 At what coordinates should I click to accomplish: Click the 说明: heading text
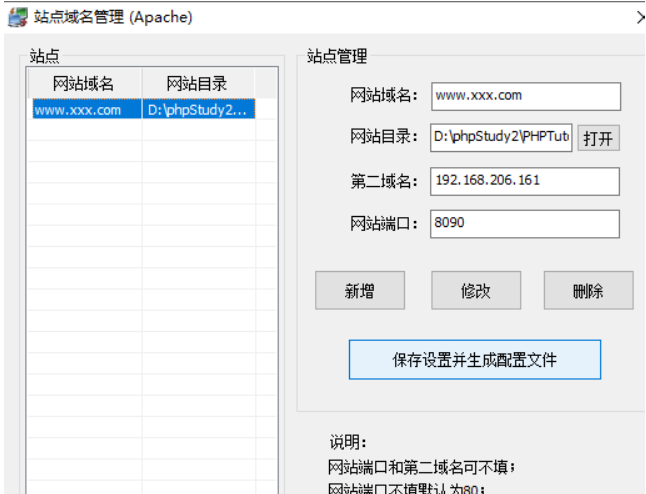tap(348, 442)
